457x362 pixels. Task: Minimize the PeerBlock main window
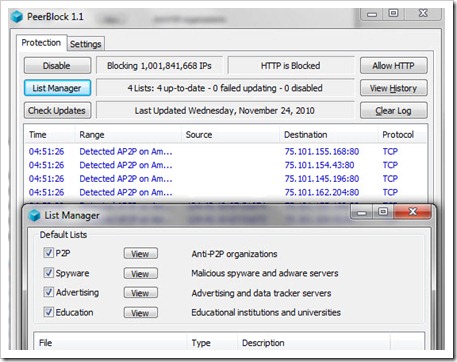tap(372, 14)
